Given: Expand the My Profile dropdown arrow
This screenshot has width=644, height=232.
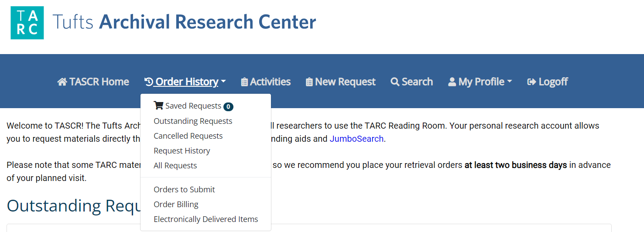Looking at the screenshot, I should click(509, 82).
